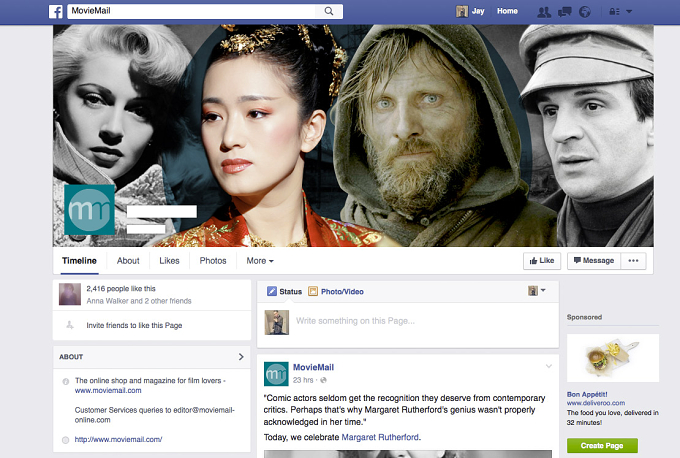Open the Margaret Rutherford link
This screenshot has height=458, width=680.
click(x=380, y=437)
